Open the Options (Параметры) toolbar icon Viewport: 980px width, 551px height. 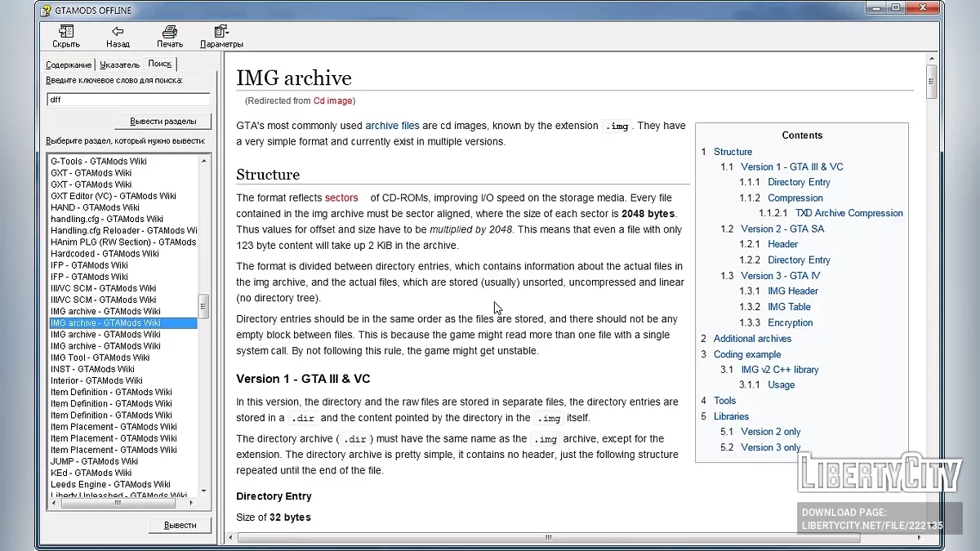[221, 33]
